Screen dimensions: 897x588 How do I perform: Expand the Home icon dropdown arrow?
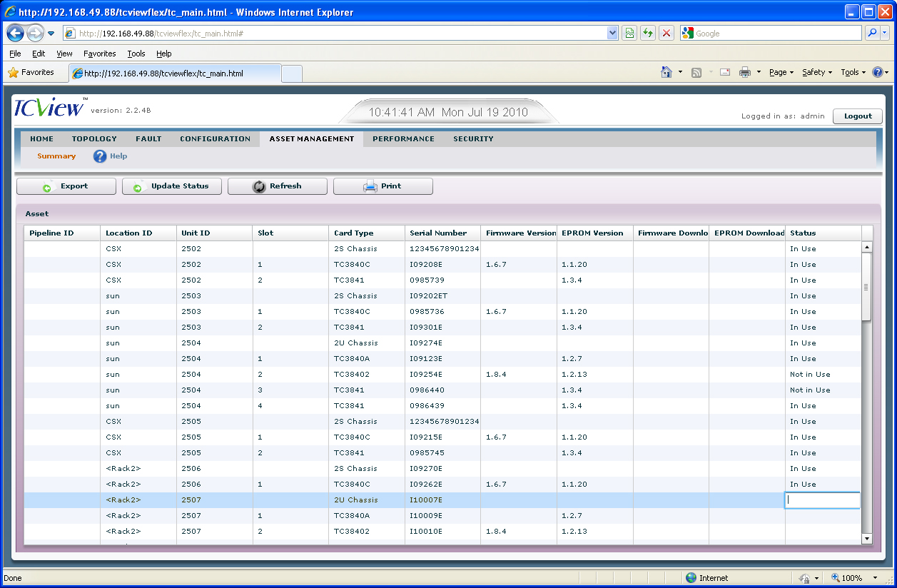[x=680, y=72]
